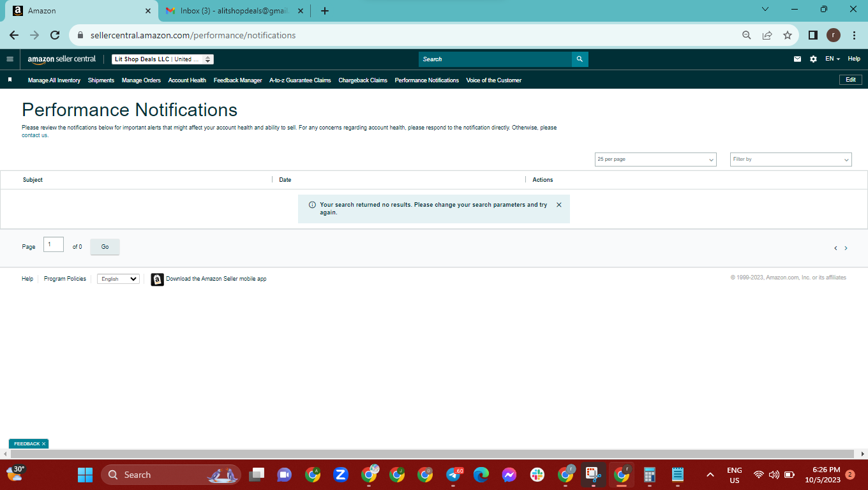Viewport: 868px width, 490px height.
Task: Open the Filter by dropdown
Action: [x=791, y=160]
